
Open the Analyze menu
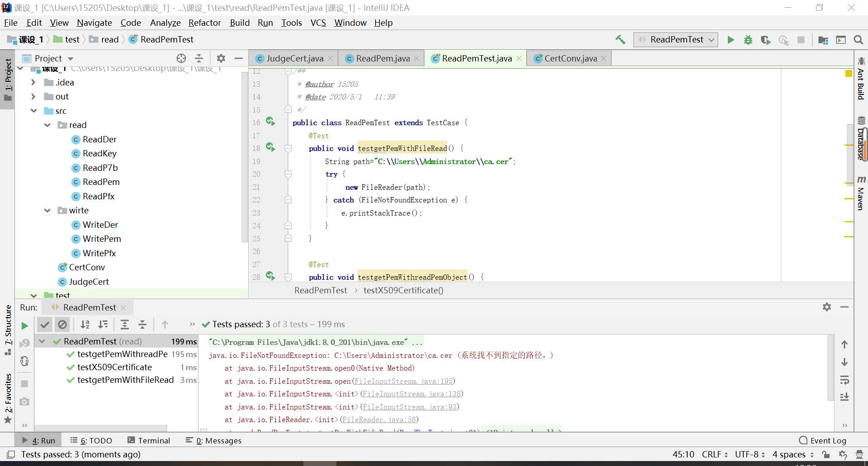tap(165, 23)
